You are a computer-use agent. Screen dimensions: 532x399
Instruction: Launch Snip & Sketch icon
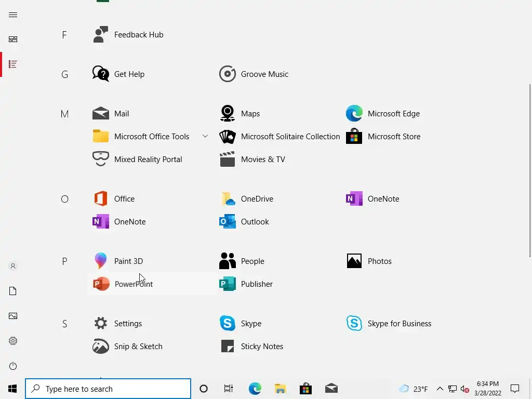click(x=100, y=347)
